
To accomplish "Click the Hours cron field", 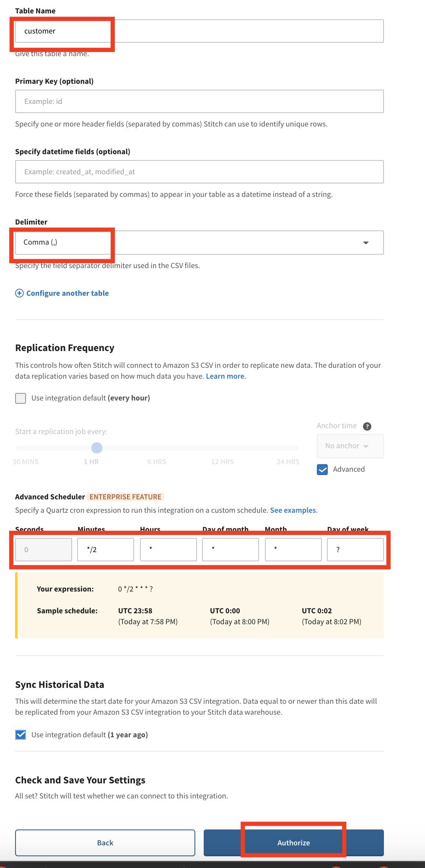I will click(168, 550).
